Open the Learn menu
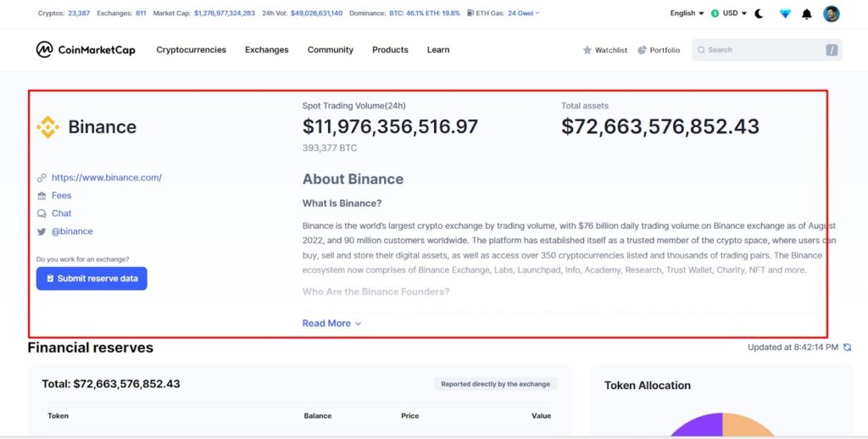This screenshot has height=439, width=868. tap(438, 50)
